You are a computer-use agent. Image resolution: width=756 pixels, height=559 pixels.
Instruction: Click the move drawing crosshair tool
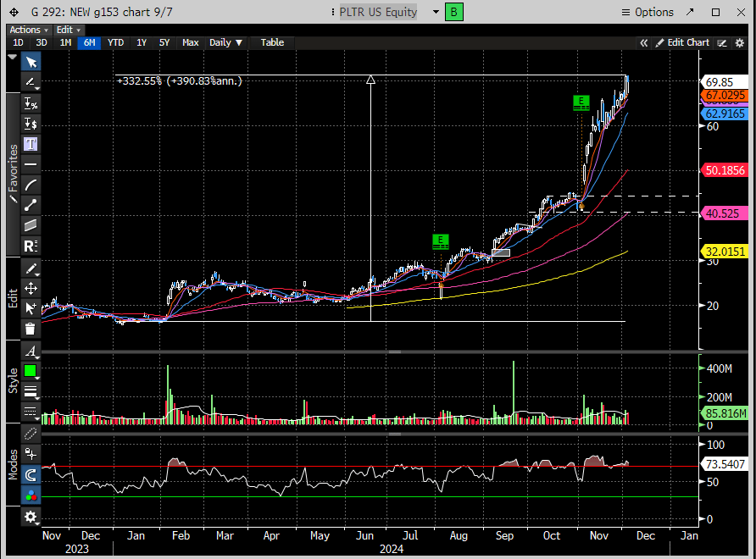31,288
